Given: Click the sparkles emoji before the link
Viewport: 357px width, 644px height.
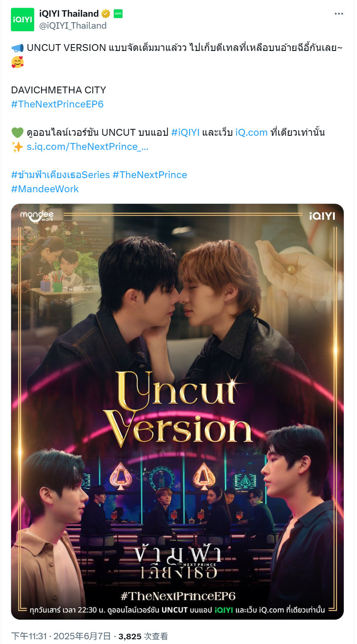Looking at the screenshot, I should (18, 146).
